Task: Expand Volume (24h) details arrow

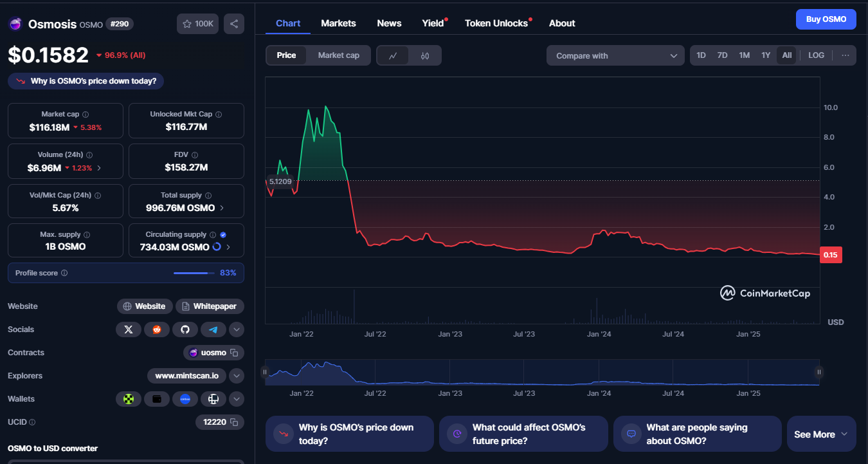Action: (x=98, y=168)
